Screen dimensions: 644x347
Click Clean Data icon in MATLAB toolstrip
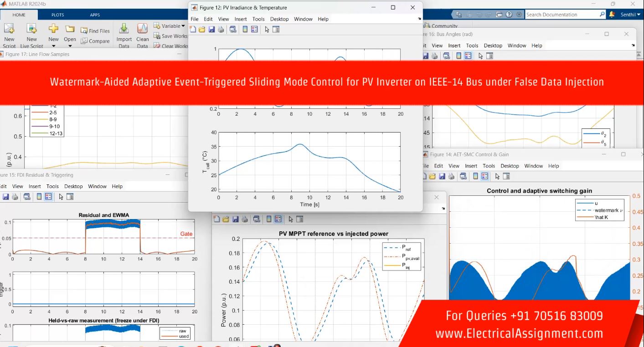[142, 30]
